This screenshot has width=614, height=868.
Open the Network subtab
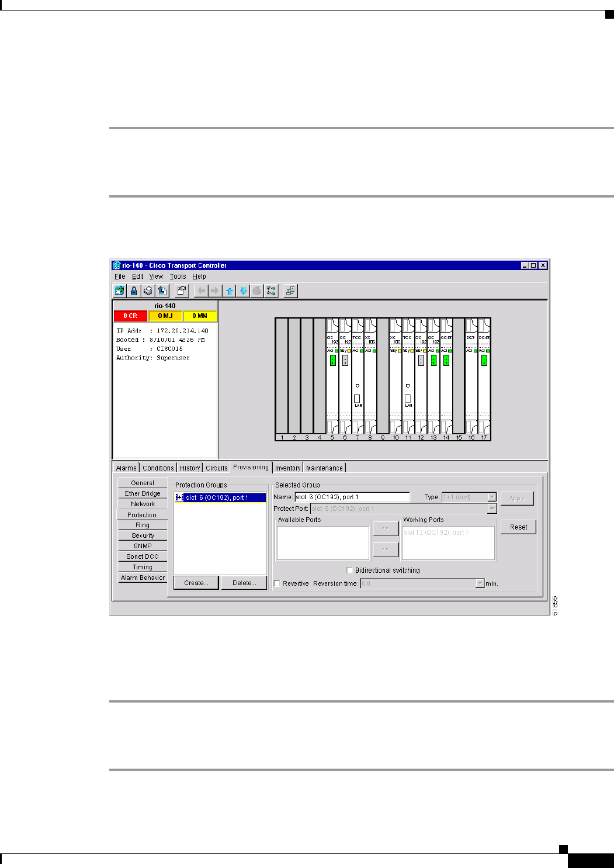coord(143,504)
